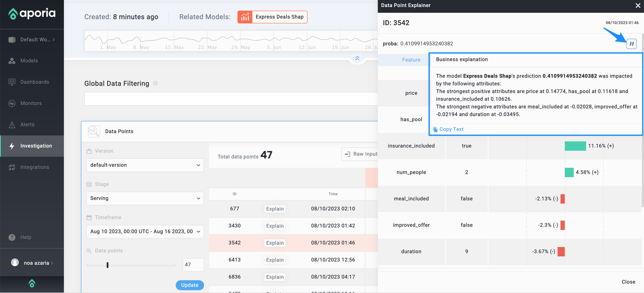Image resolution: width=644 pixels, height=293 pixels.
Task: Click the Feature column header
Action: tap(411, 60)
